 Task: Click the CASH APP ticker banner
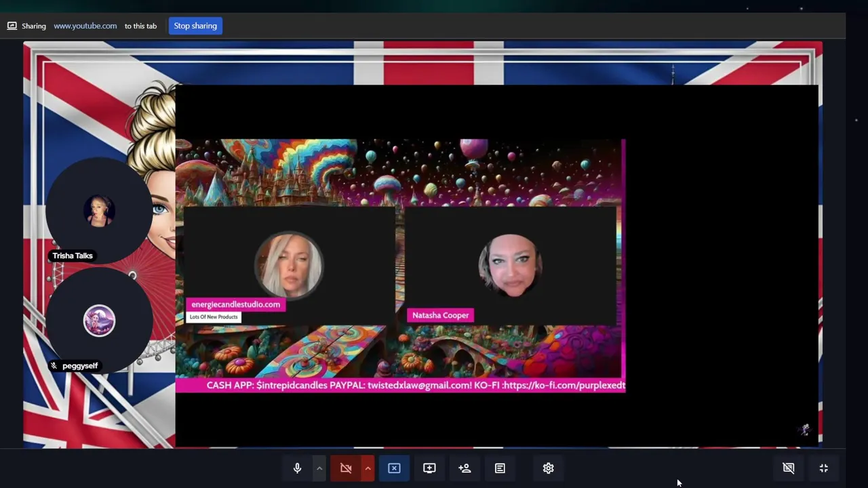(400, 385)
